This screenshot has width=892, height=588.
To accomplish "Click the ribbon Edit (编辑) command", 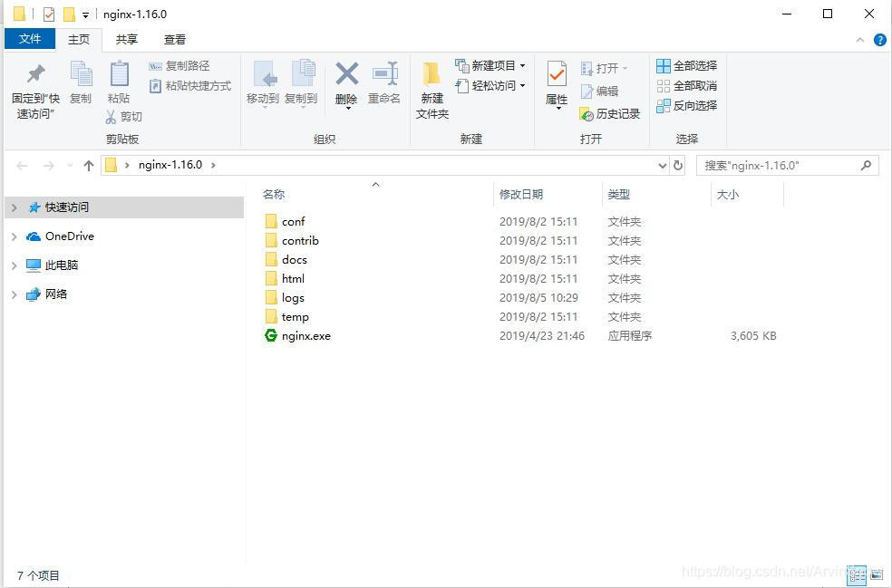I will [599, 91].
